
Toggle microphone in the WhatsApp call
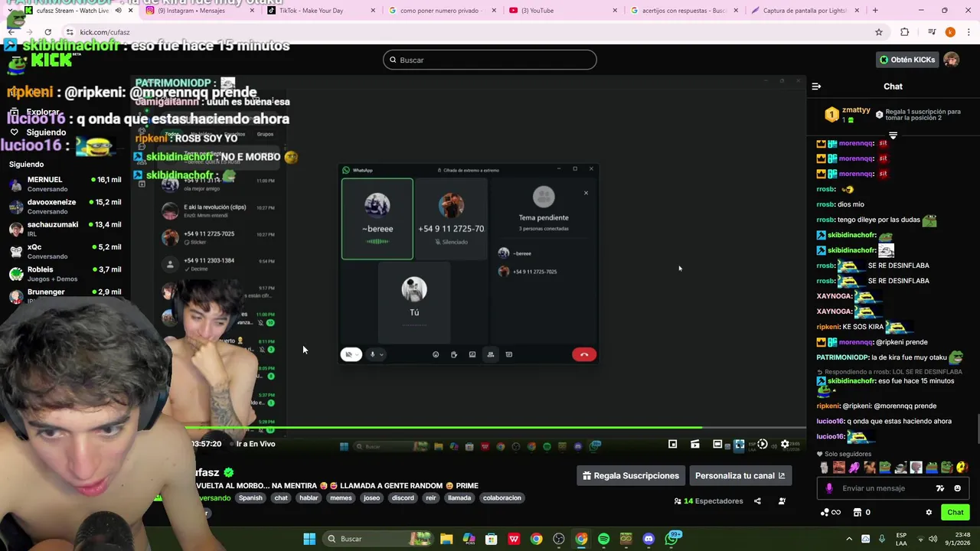pos(373,354)
